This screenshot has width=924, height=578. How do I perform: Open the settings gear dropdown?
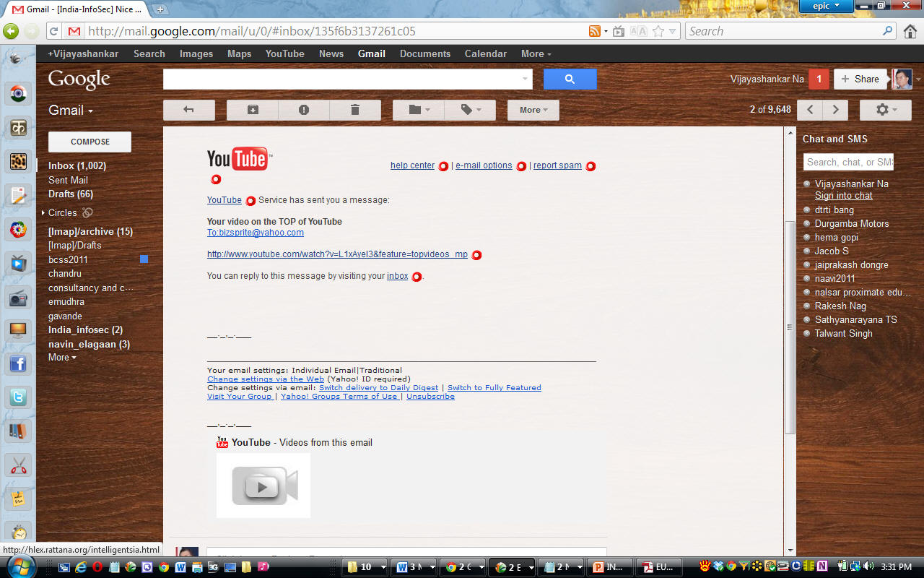(886, 110)
